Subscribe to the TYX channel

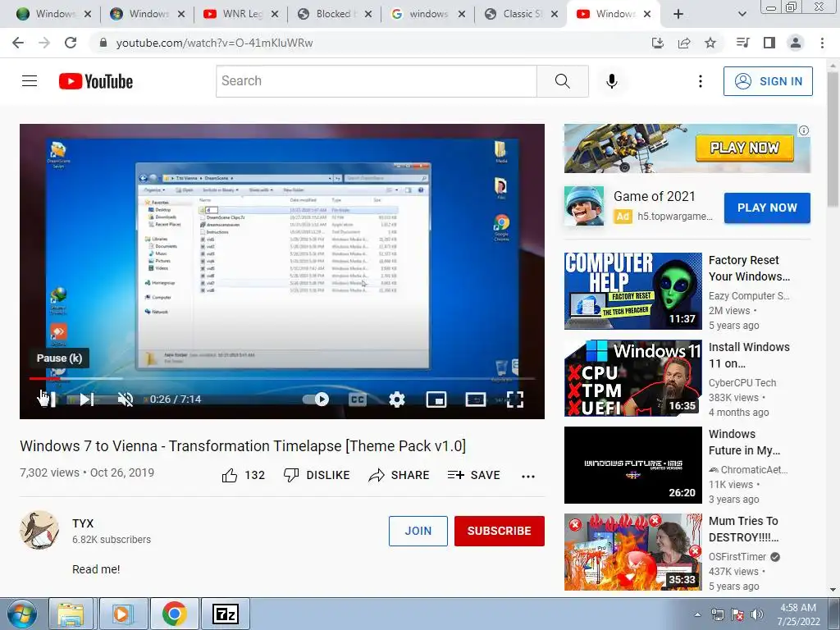click(500, 531)
